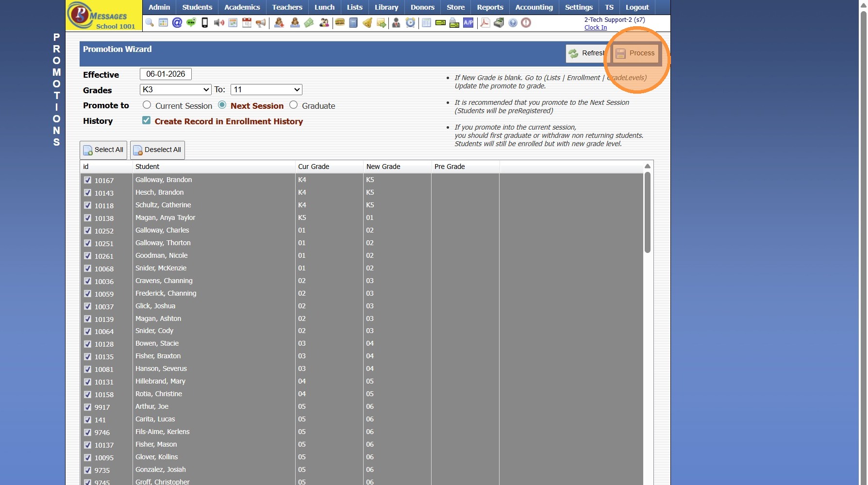This screenshot has height=485, width=868.
Task: Open the Donors menu
Action: [x=423, y=7]
